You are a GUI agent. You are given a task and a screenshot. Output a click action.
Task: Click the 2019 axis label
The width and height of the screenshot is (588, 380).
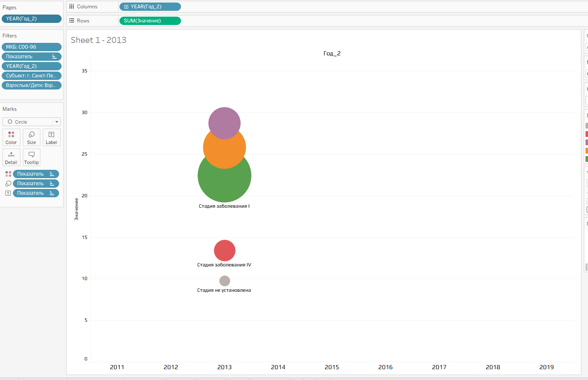coord(546,367)
